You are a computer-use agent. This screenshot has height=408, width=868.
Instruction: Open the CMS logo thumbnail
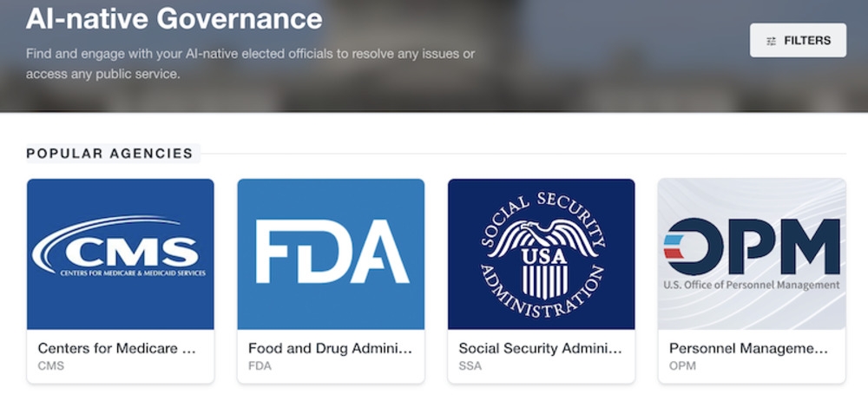tap(121, 253)
